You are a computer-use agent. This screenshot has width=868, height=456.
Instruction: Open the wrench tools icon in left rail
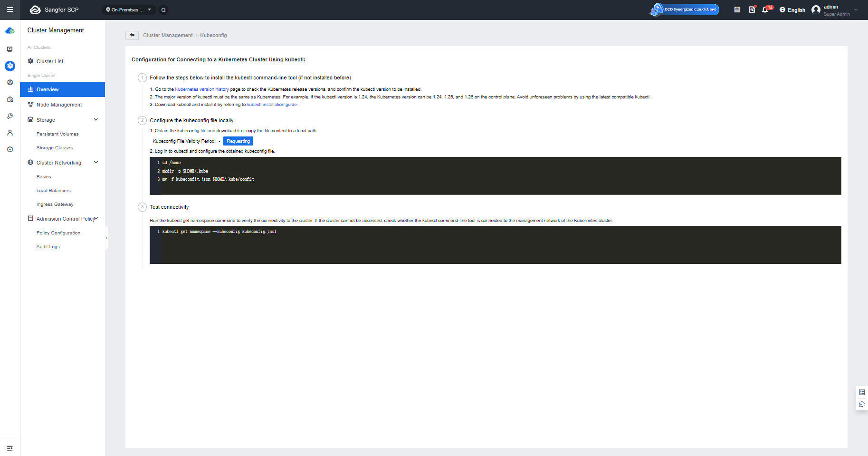(x=10, y=116)
